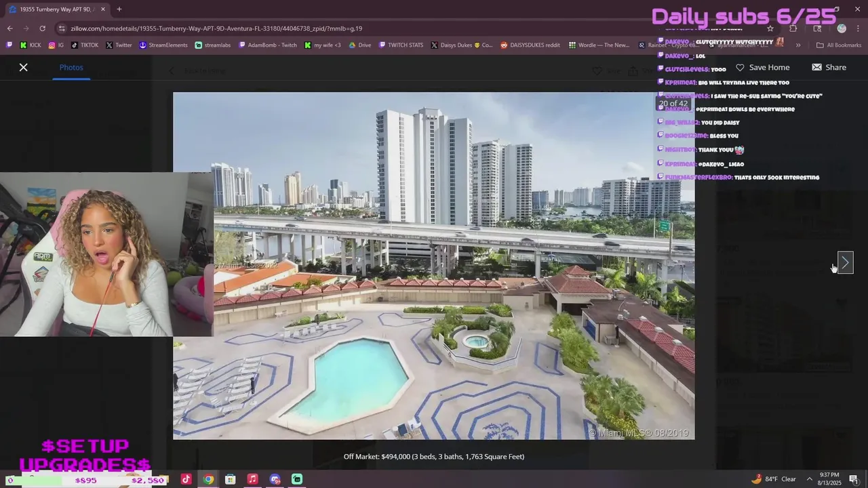Image resolution: width=868 pixels, height=488 pixels.
Task: Click the '20 of 42' photo counter
Action: tap(673, 104)
